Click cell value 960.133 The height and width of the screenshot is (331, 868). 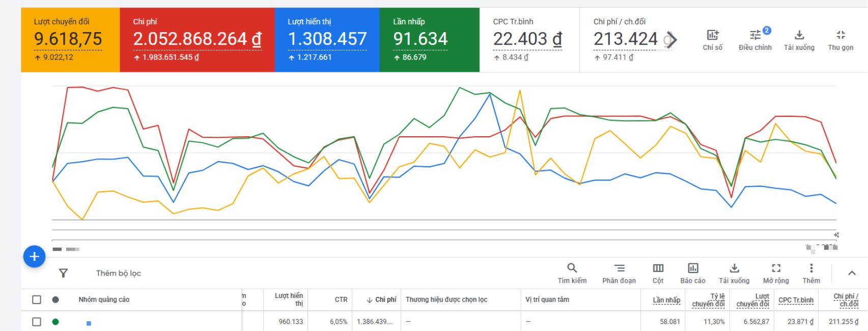pyautogui.click(x=291, y=322)
